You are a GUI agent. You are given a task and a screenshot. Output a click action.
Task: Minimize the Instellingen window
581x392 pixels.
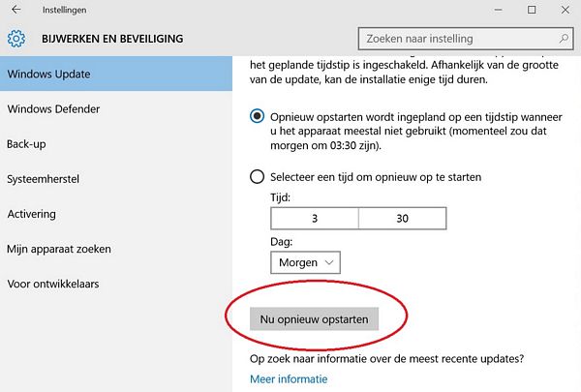pyautogui.click(x=499, y=10)
